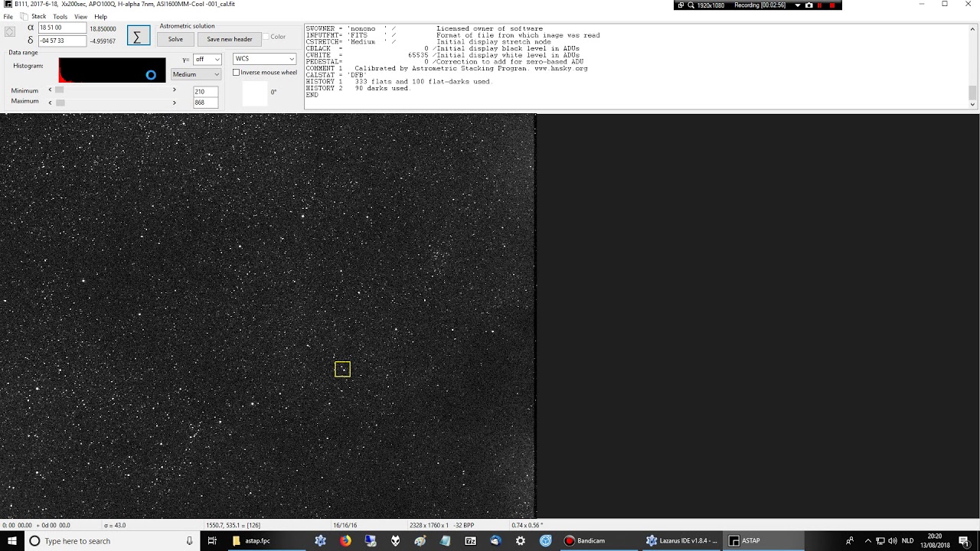This screenshot has width=980, height=551.
Task: Click the diamond-shaped arrow button beside alpha
Action: pyautogui.click(x=10, y=31)
